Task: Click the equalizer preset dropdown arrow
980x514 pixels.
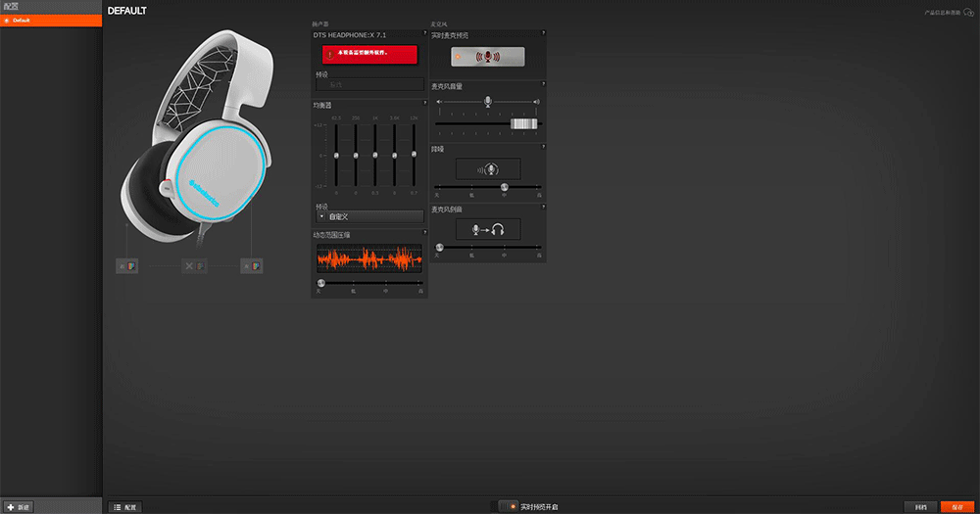Action: click(x=321, y=216)
